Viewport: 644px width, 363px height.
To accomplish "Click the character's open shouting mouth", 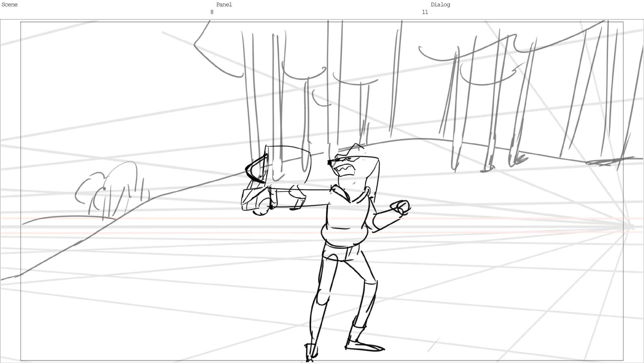I will pos(345,170).
